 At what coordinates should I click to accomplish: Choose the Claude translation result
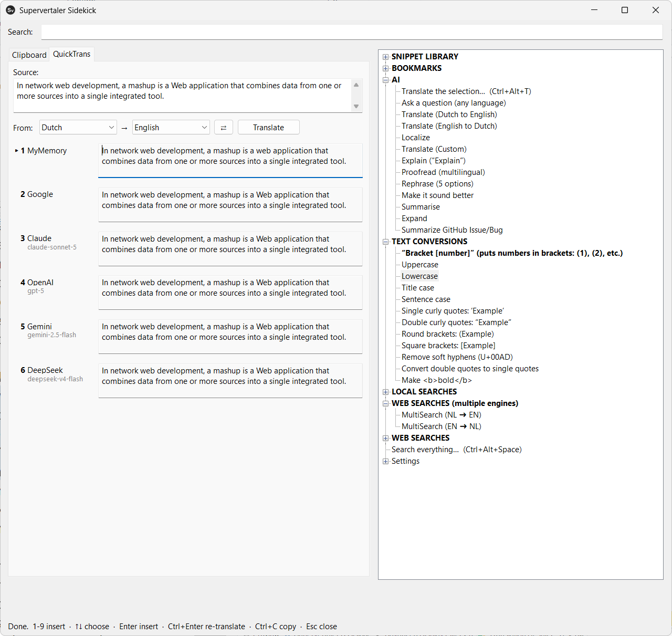[230, 248]
